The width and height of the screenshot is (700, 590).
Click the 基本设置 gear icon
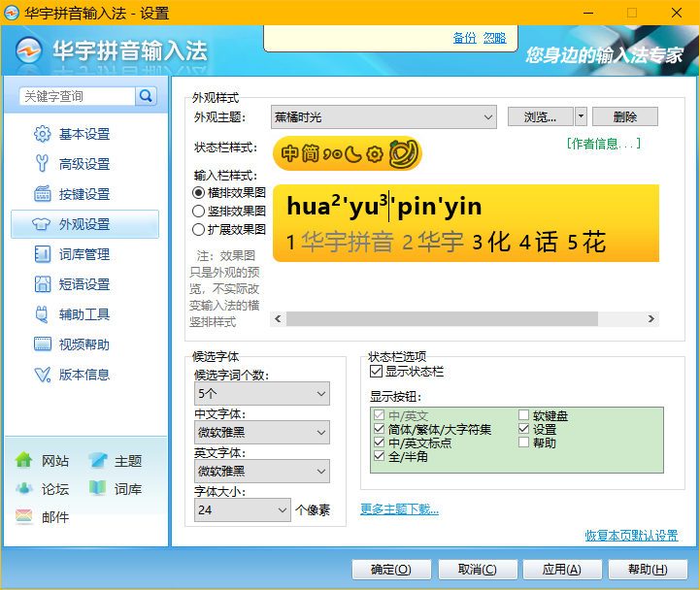click(x=43, y=134)
